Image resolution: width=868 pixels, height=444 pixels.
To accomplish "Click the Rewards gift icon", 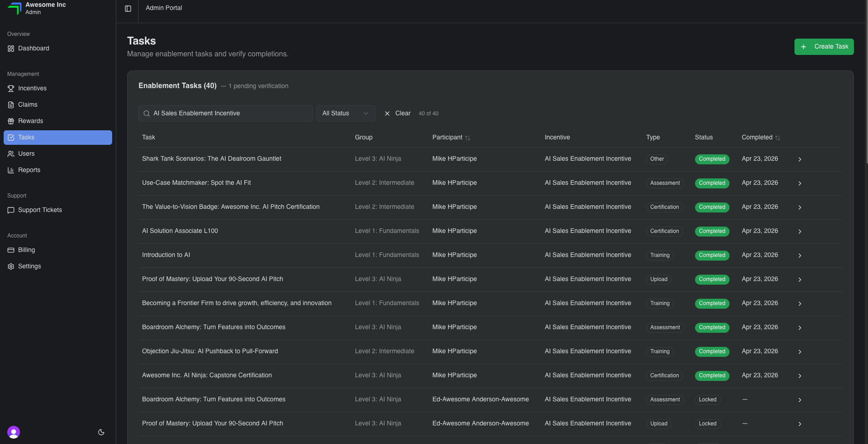I will point(11,121).
